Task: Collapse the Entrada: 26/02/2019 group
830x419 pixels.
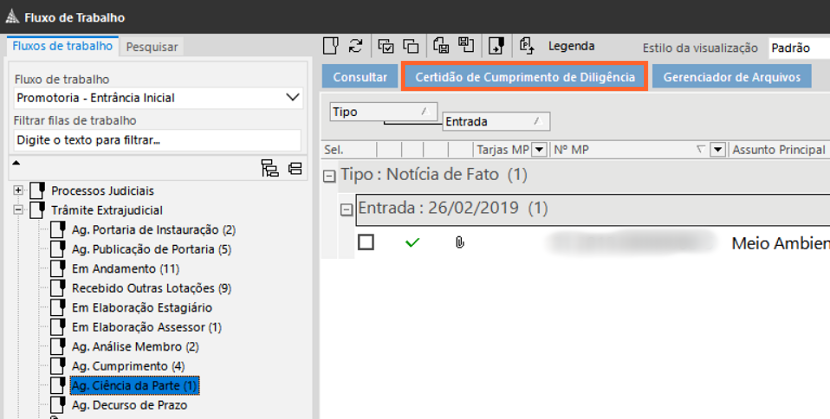Action: tap(346, 210)
